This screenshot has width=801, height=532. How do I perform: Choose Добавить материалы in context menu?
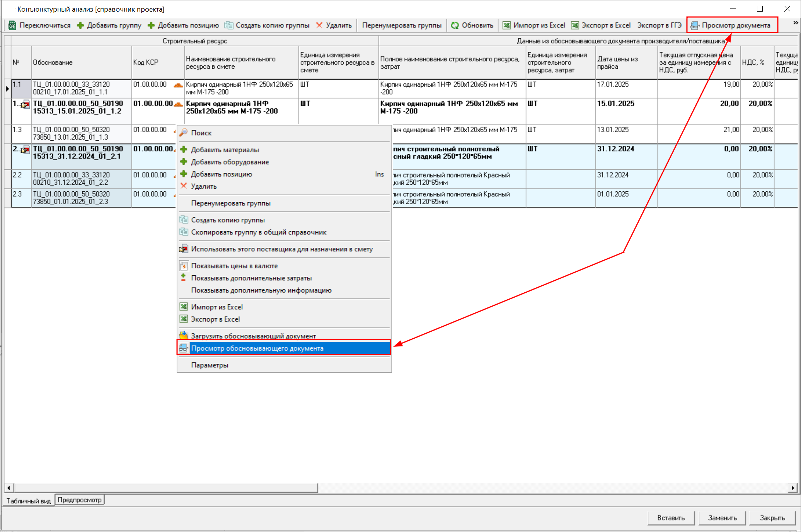[x=284, y=150]
